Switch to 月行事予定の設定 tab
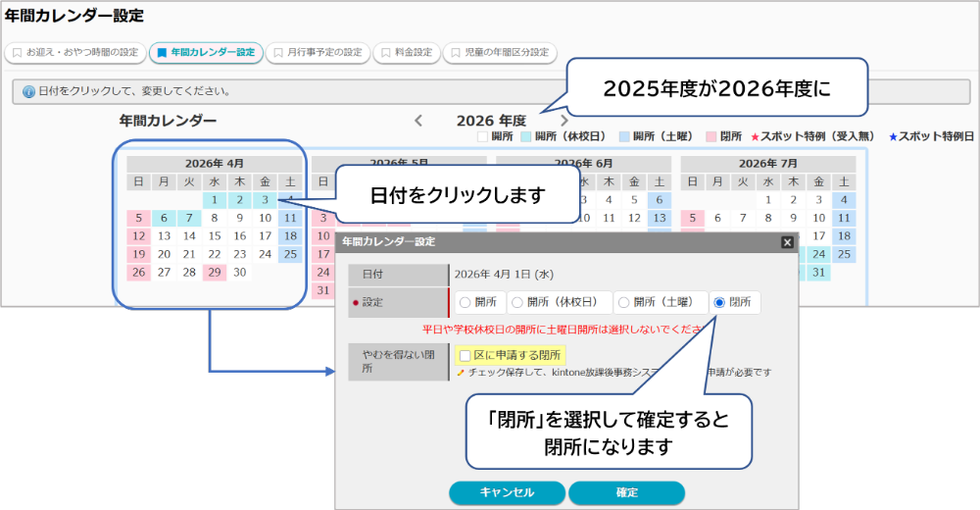980x510 pixels. point(318,52)
